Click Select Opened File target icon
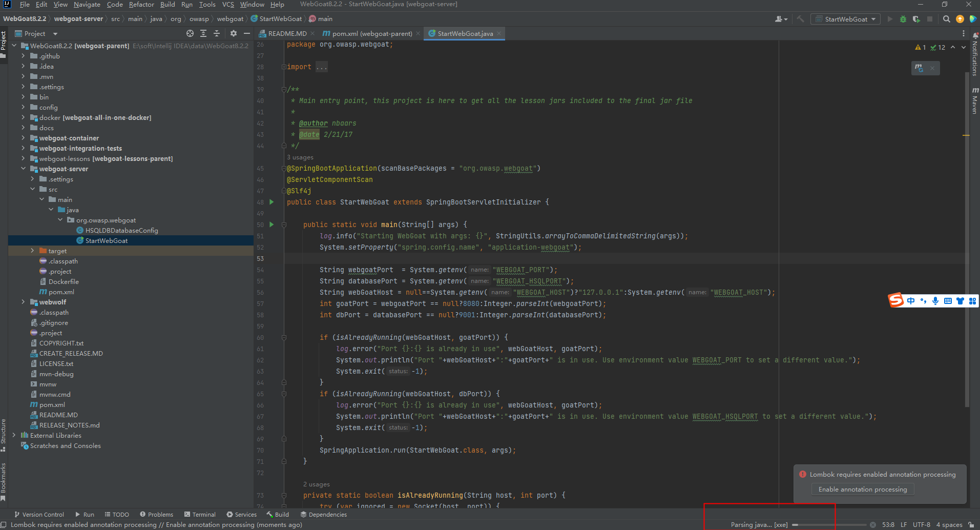Image resolution: width=980 pixels, height=530 pixels. click(x=190, y=33)
